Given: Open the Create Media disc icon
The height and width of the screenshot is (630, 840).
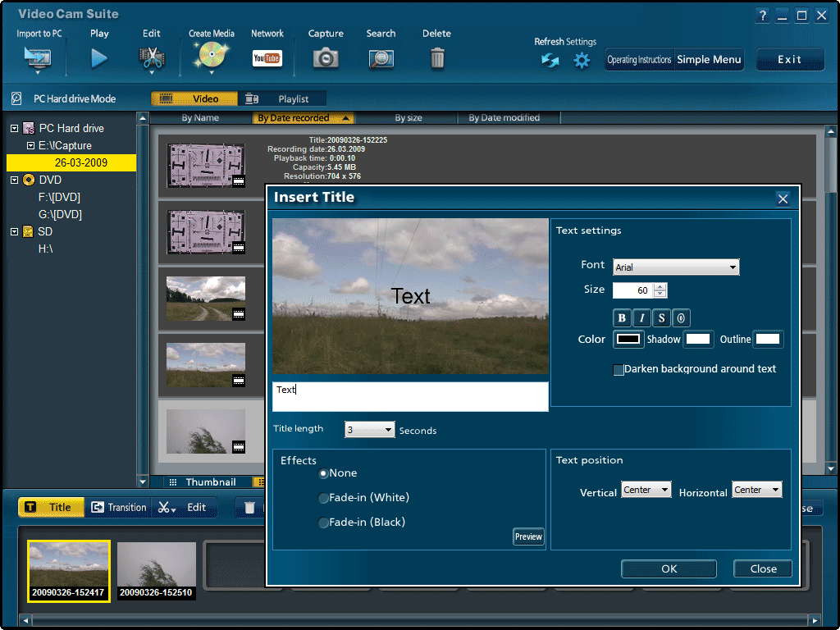Looking at the screenshot, I should [x=211, y=57].
